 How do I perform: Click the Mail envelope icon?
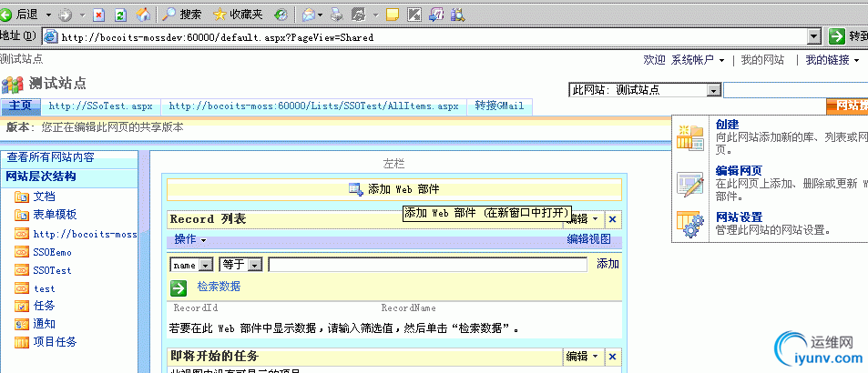click(309, 15)
